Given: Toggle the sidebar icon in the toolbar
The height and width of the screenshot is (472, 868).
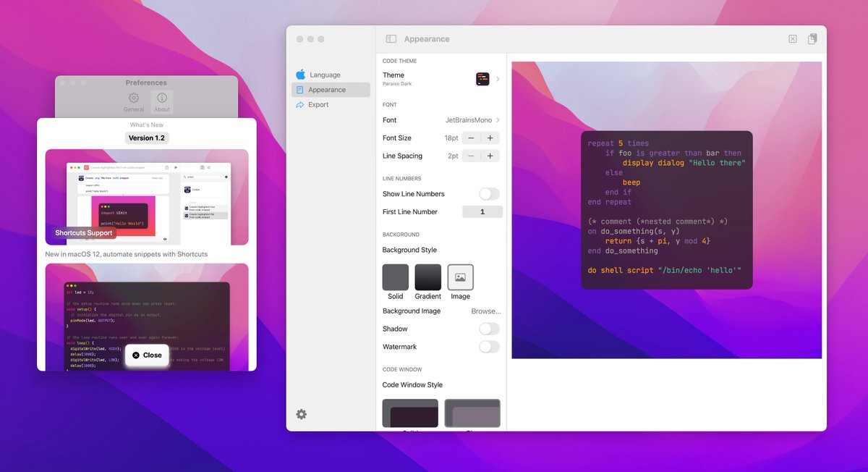Looking at the screenshot, I should (391, 39).
